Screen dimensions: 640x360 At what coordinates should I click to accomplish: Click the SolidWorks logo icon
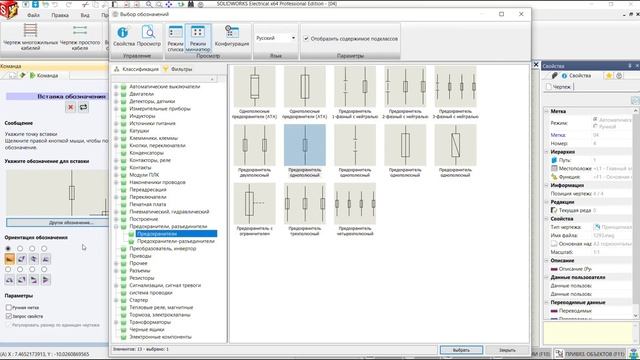(9, 10)
